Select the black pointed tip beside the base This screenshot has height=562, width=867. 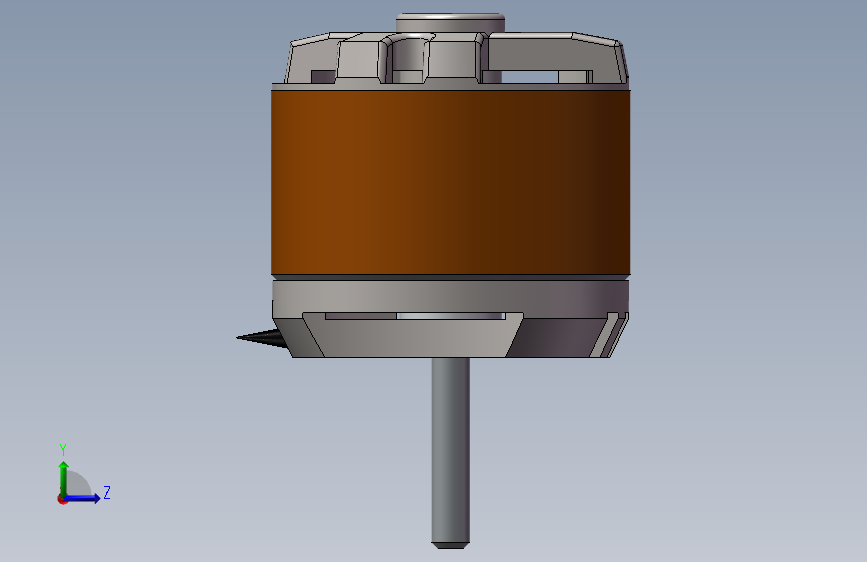click(261, 337)
